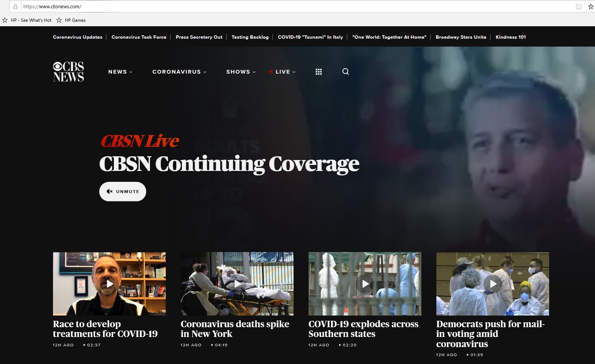Click the padlock site security icon
This screenshot has height=364, width=595.
coord(15,6)
